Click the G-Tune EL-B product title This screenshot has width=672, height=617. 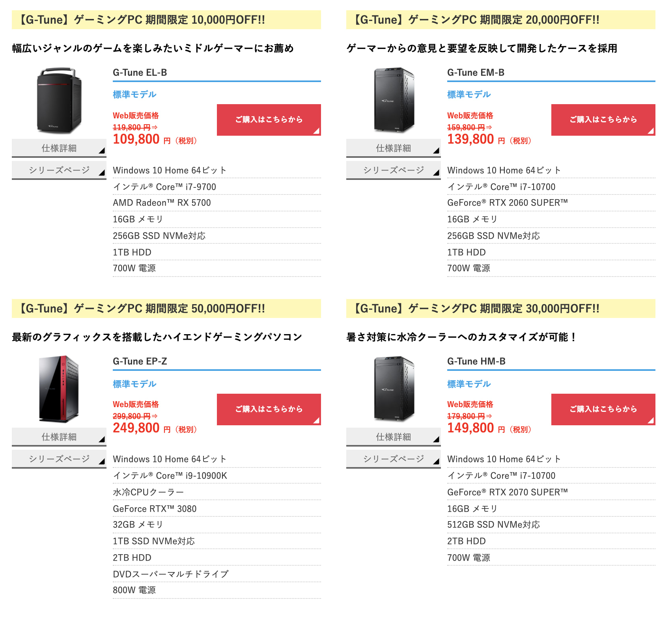click(x=140, y=73)
